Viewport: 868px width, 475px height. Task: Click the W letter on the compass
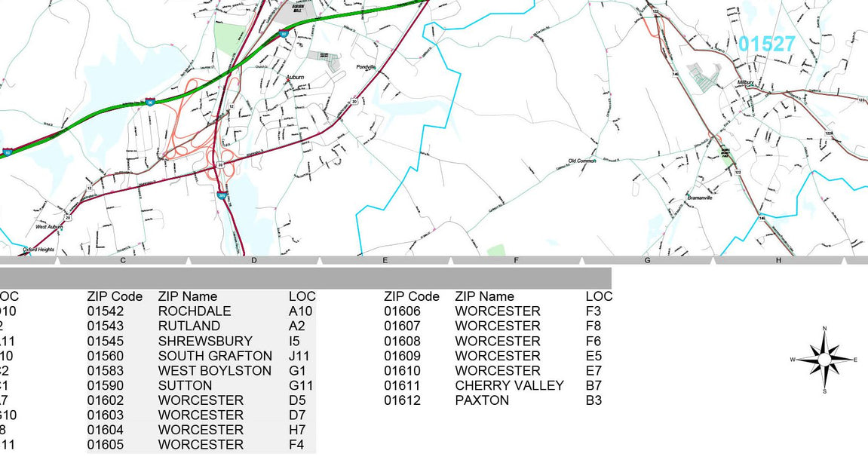(793, 360)
